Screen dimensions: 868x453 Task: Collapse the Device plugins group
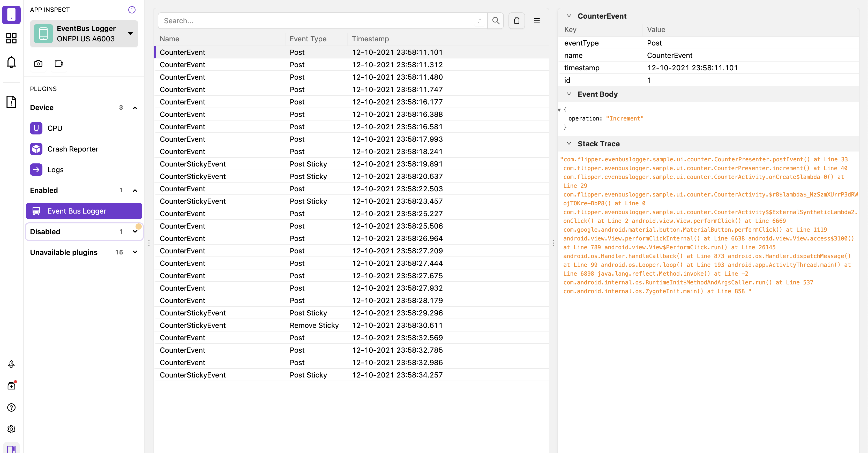pyautogui.click(x=135, y=108)
